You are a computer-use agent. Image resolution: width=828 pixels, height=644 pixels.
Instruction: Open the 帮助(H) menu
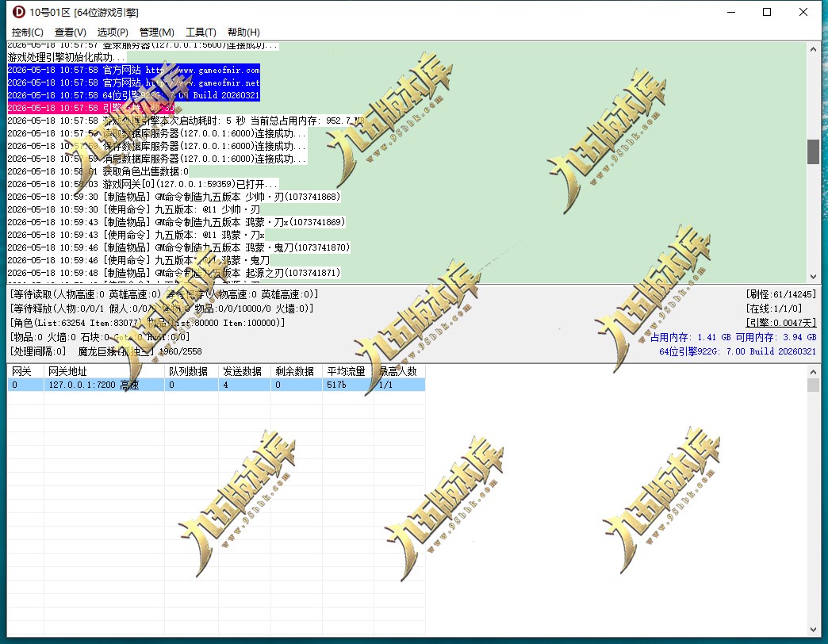pos(243,33)
